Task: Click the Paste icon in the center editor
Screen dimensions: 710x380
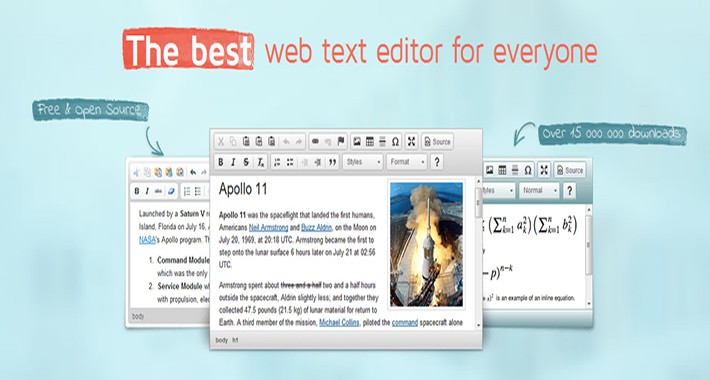Action: tap(246, 142)
